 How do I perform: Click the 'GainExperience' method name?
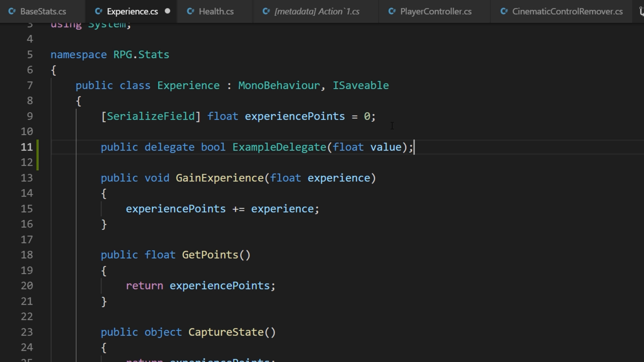point(220,178)
